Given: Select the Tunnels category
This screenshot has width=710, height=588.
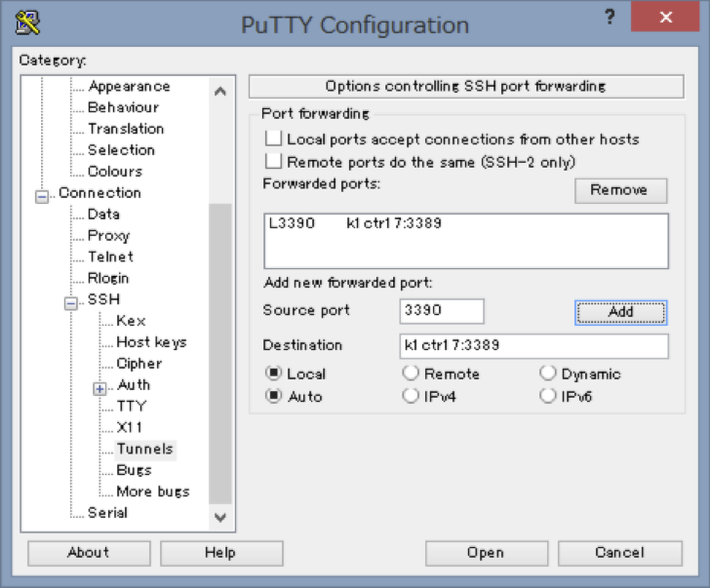Looking at the screenshot, I should coord(145,449).
